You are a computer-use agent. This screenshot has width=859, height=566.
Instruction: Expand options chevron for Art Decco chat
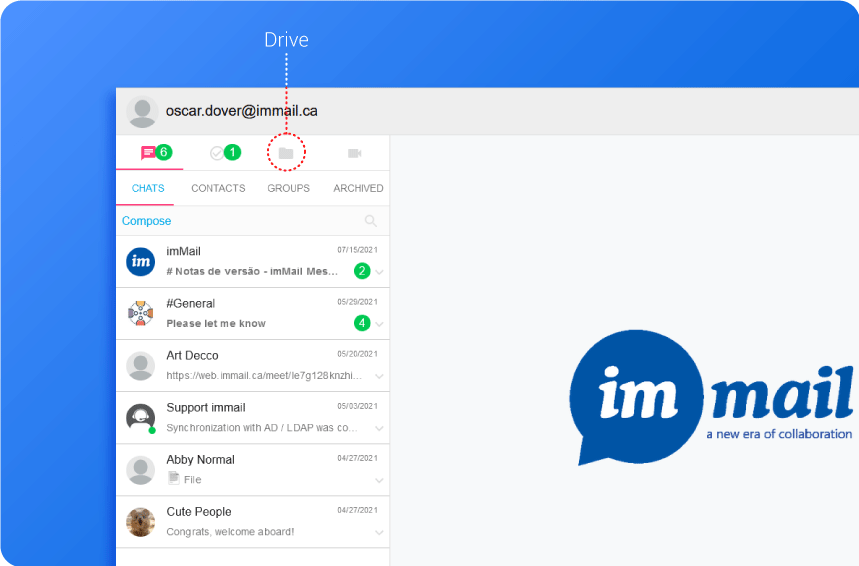[x=379, y=376]
